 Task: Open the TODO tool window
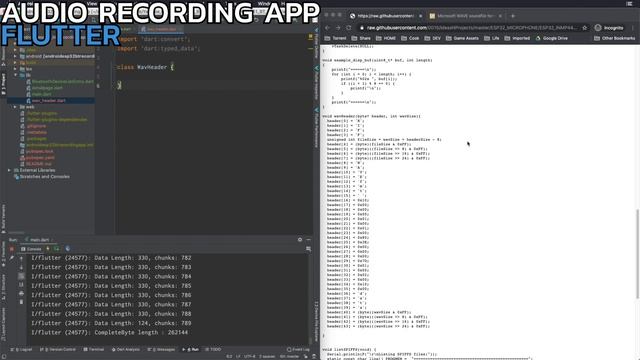(213, 349)
